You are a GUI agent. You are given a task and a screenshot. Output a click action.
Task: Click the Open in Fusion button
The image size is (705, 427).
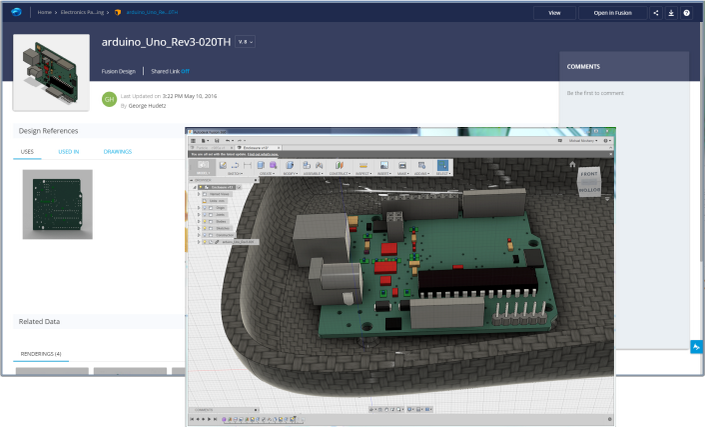point(615,13)
